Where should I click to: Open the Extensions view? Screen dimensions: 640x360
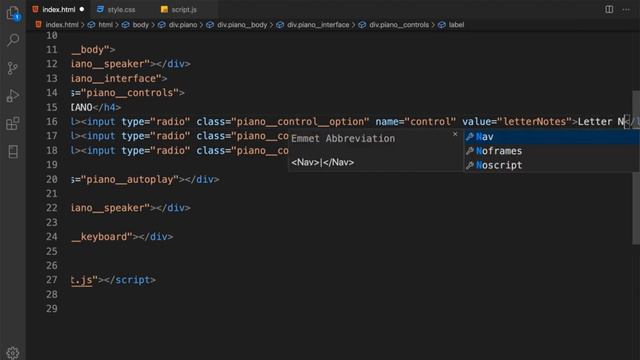13,123
